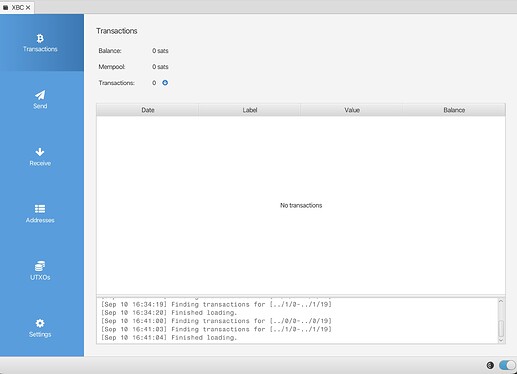Sort transactions by Value column

point(352,110)
